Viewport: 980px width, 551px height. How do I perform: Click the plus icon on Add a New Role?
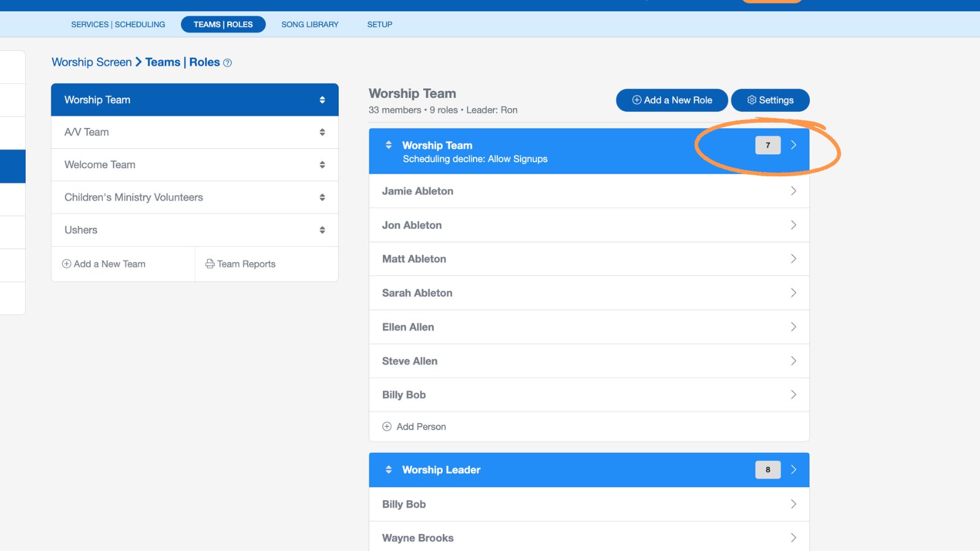click(x=636, y=100)
